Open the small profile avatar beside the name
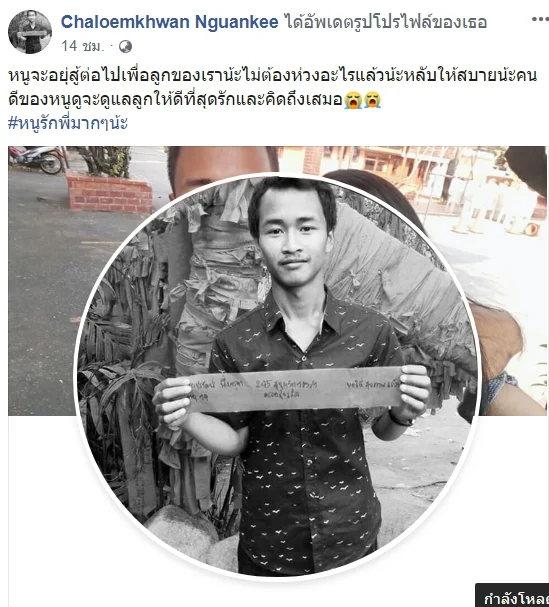Screen dimensions: 549x607 pyautogui.click(x=30, y=32)
